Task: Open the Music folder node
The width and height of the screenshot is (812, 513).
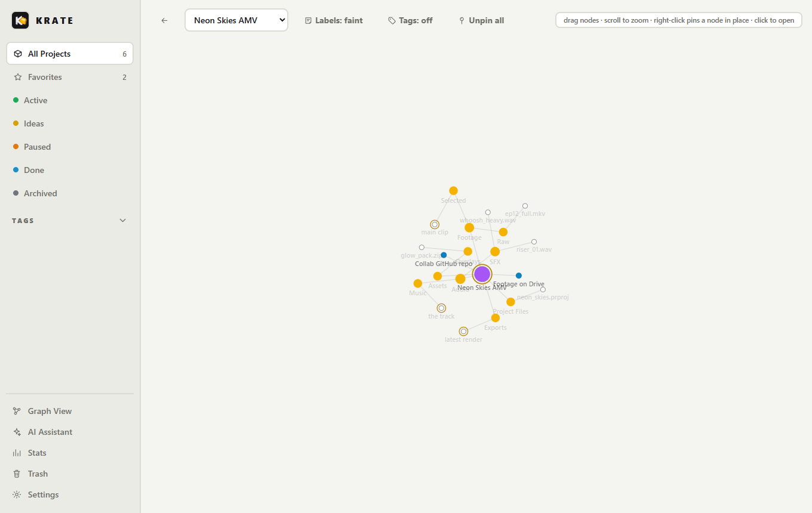Action: (x=418, y=283)
